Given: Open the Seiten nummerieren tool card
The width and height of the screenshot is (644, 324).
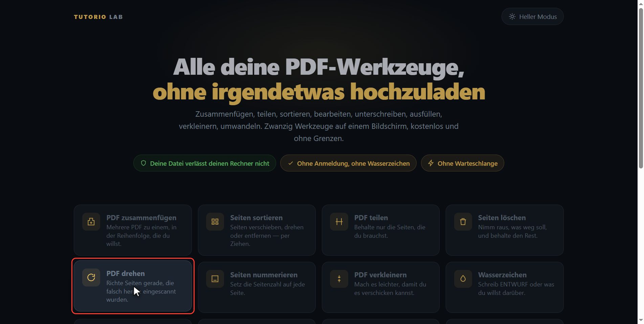Looking at the screenshot, I should click(257, 287).
